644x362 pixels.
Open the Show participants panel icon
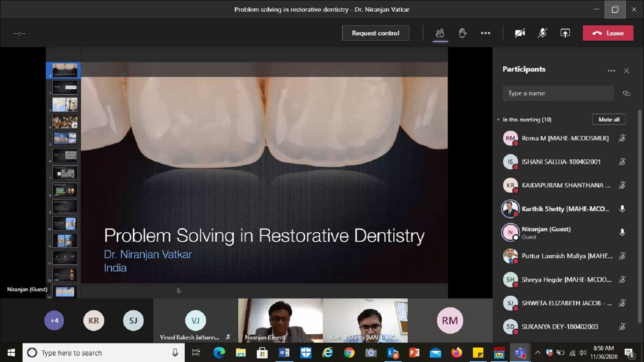click(440, 33)
